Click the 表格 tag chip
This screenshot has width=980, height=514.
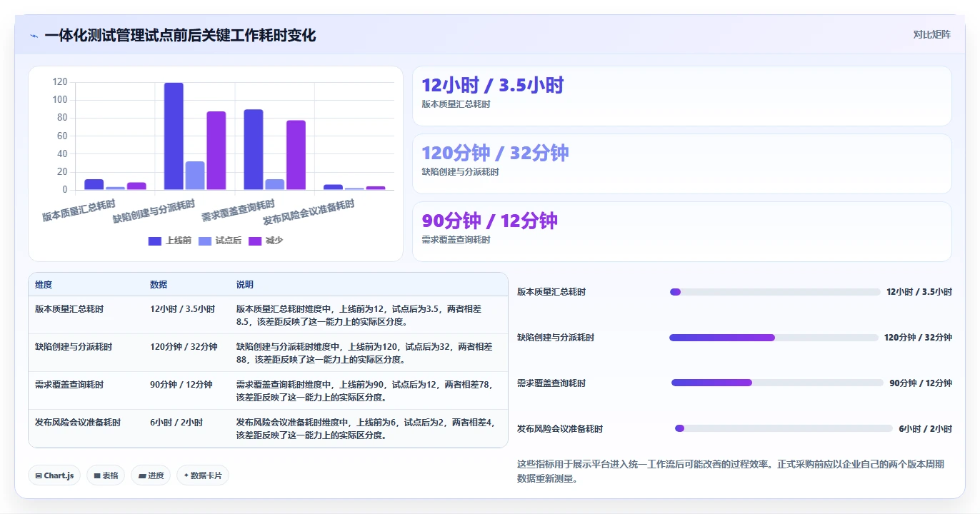pyautogui.click(x=106, y=475)
